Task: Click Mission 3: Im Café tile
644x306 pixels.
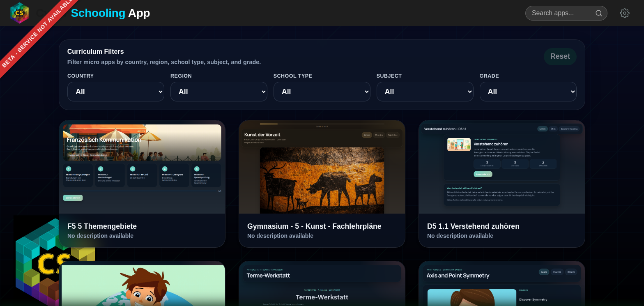Action: point(142,175)
